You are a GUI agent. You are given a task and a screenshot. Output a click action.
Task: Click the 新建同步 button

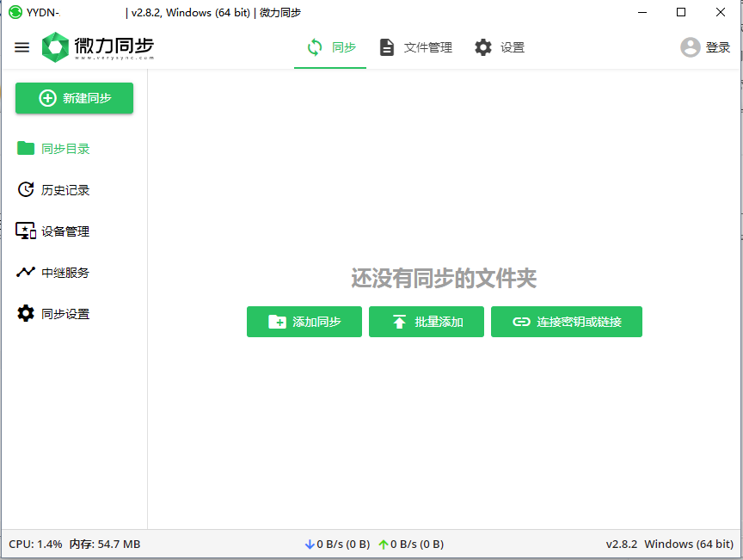(x=75, y=98)
